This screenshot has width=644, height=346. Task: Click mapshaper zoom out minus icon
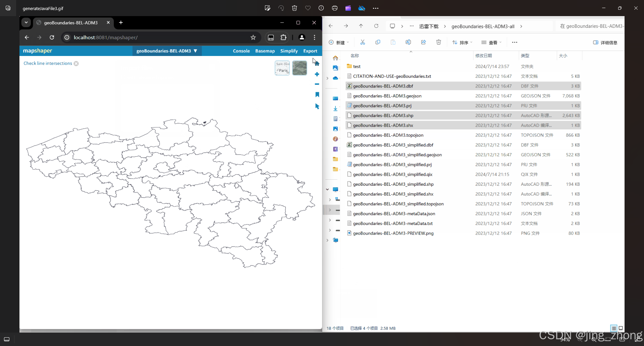point(317,84)
